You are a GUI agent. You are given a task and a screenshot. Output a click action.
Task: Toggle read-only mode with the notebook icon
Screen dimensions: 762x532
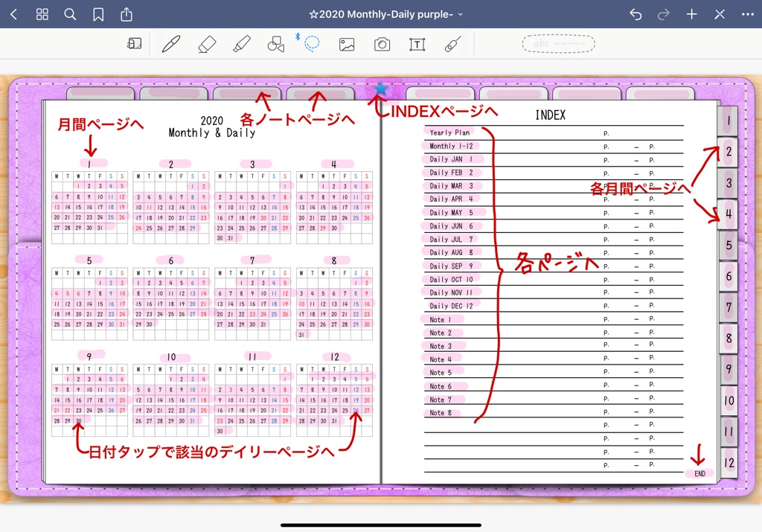135,43
